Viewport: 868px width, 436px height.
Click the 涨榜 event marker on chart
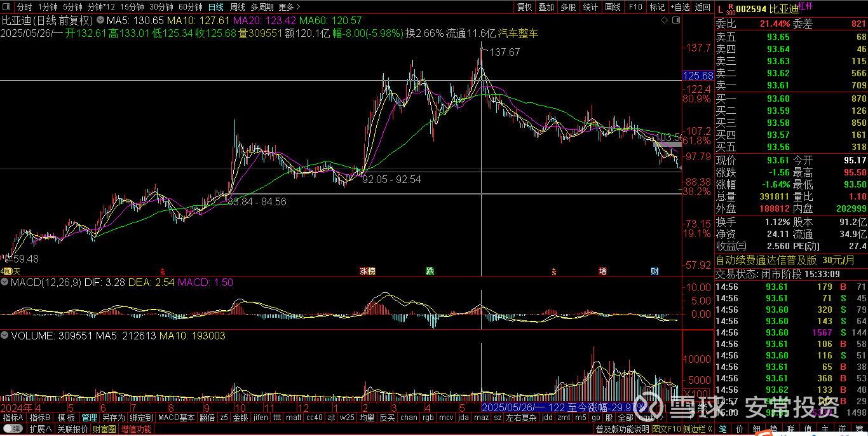point(367,271)
